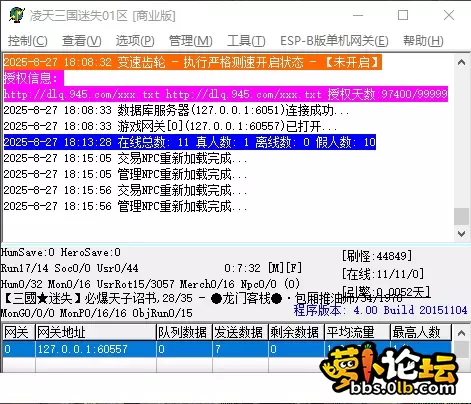Click the HumSave:0 HeroSave:0 status line

[61, 252]
